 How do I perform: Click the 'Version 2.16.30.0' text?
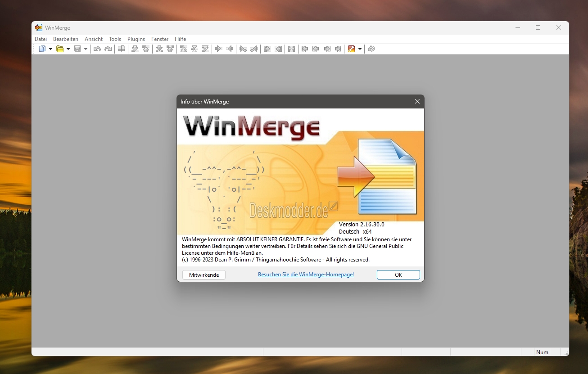point(362,224)
